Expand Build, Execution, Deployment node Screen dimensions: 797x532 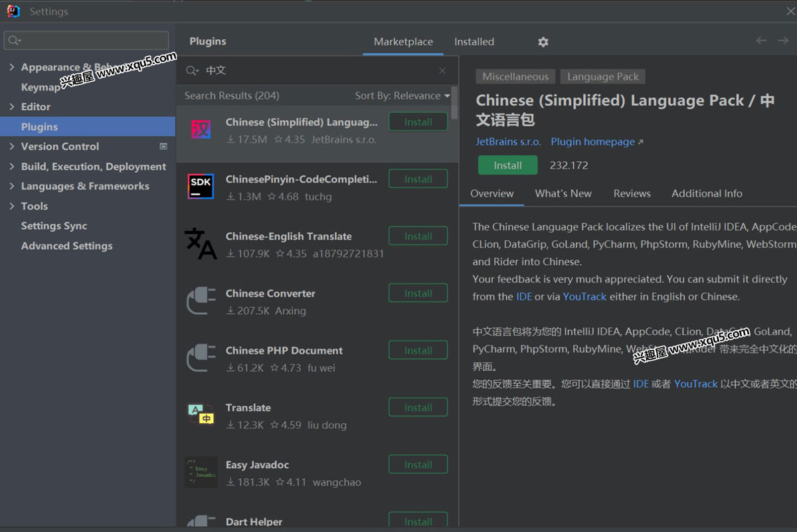[x=11, y=166]
